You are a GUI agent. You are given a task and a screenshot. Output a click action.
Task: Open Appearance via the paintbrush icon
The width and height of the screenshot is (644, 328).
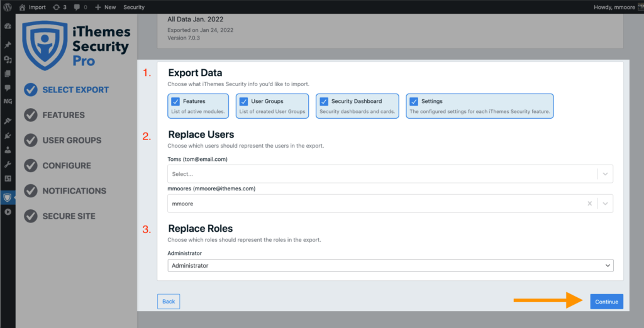click(8, 121)
